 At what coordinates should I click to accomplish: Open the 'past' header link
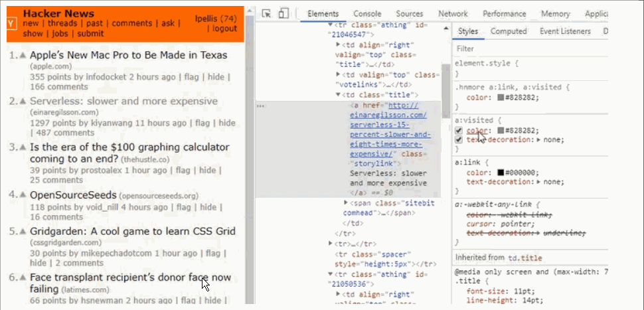coord(94,23)
